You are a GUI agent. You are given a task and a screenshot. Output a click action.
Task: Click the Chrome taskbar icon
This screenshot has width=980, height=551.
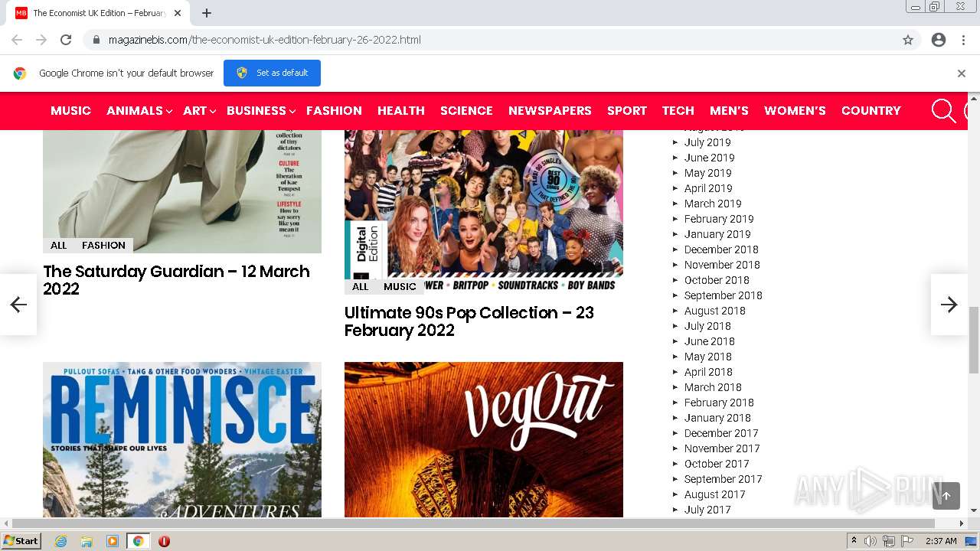point(138,541)
